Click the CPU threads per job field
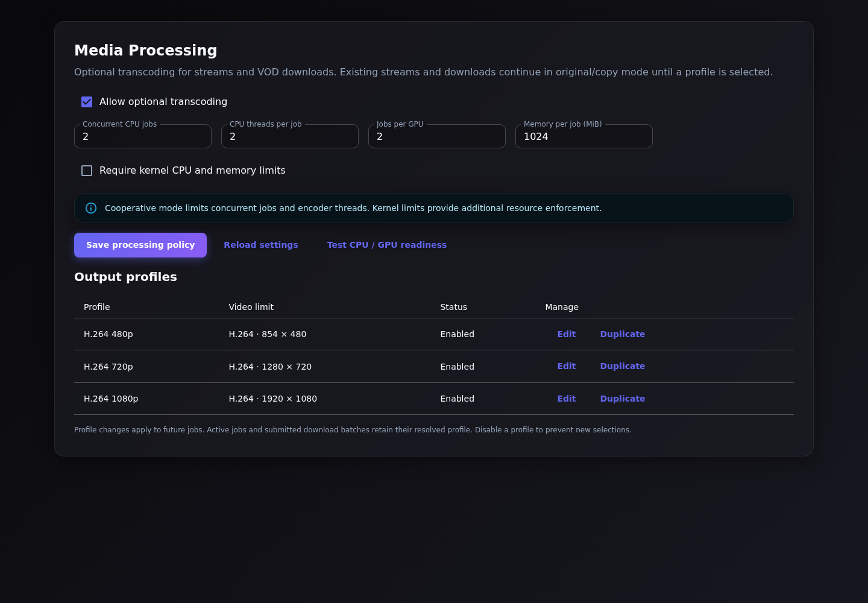The image size is (868, 603). tap(290, 136)
